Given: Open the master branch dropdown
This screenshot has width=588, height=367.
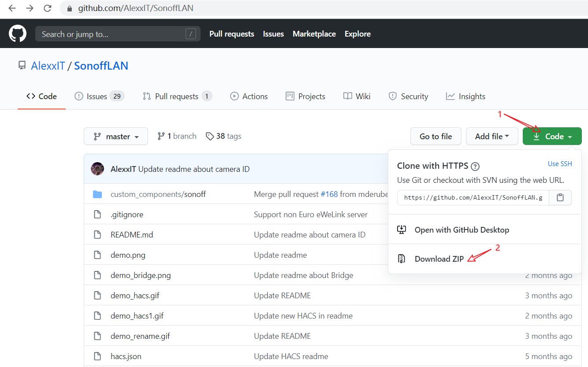Looking at the screenshot, I should tap(116, 137).
